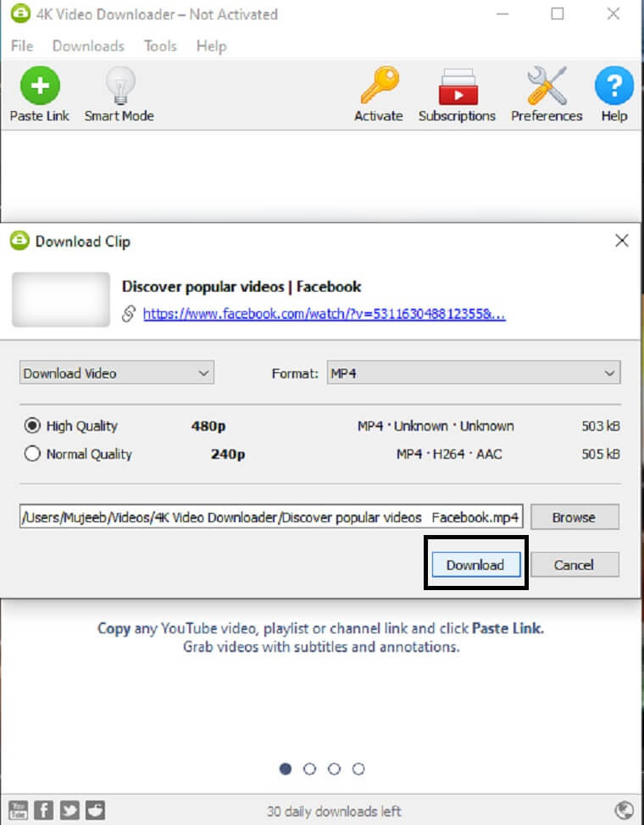Select High Quality 480p radio button
Screen dimensions: 644x825
click(x=32, y=425)
